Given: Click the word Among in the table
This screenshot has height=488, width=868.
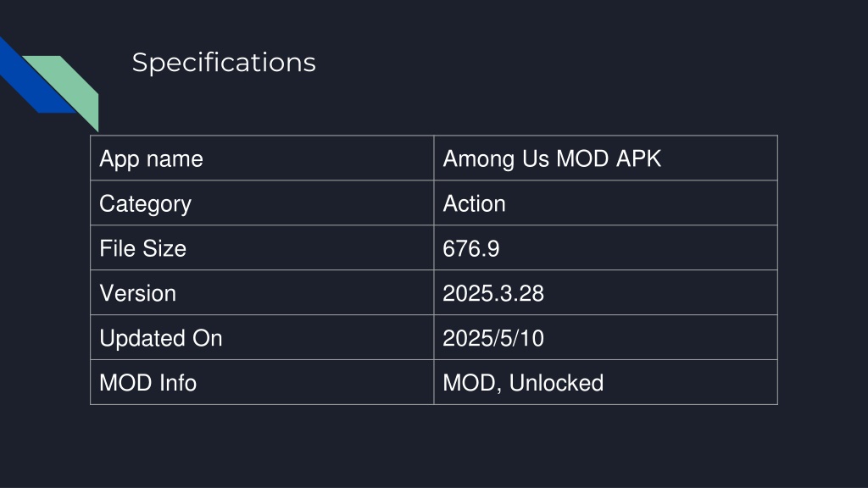Looking at the screenshot, I should 479,159.
